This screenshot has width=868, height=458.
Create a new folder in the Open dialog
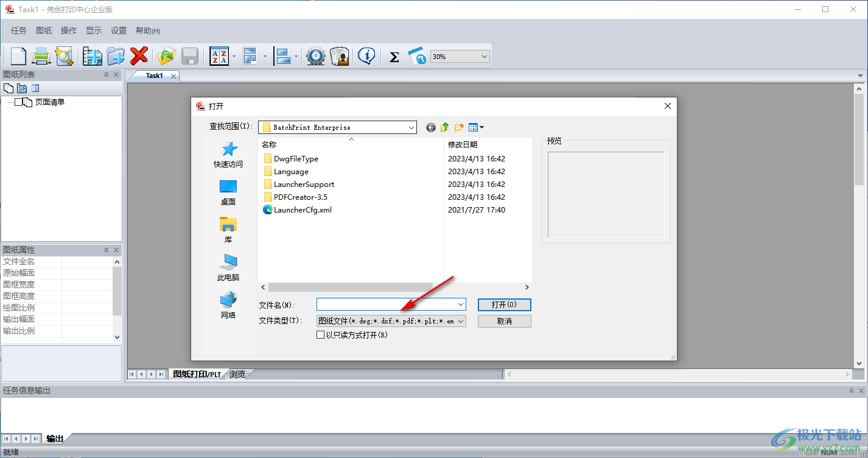point(459,127)
